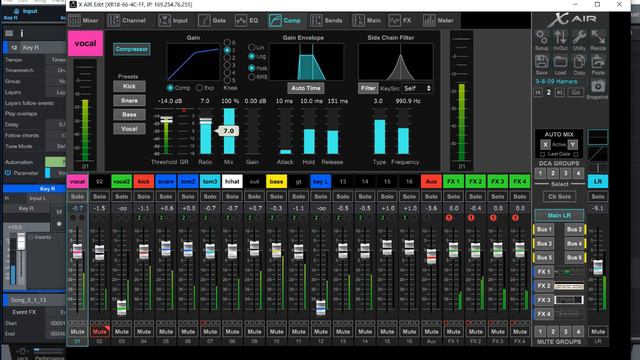Unmute channel 02
Viewport: 640px width, 360px height.
tap(100, 332)
